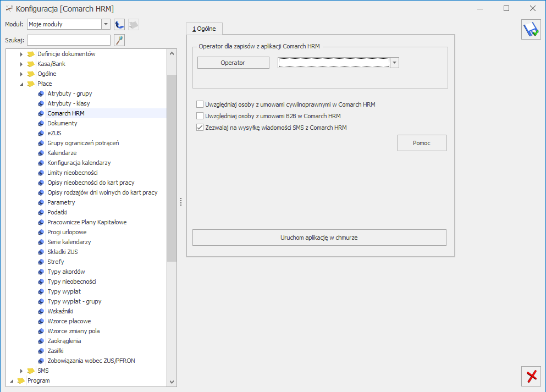The width and height of the screenshot is (546, 392).
Task: Click the tree scrollbar down arrow
Action: click(x=172, y=382)
